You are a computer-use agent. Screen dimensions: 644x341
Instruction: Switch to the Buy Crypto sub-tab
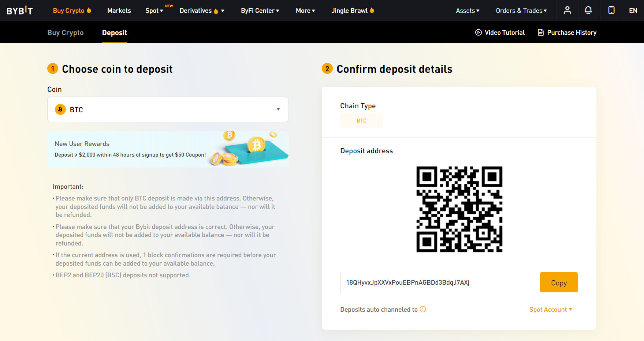point(66,33)
